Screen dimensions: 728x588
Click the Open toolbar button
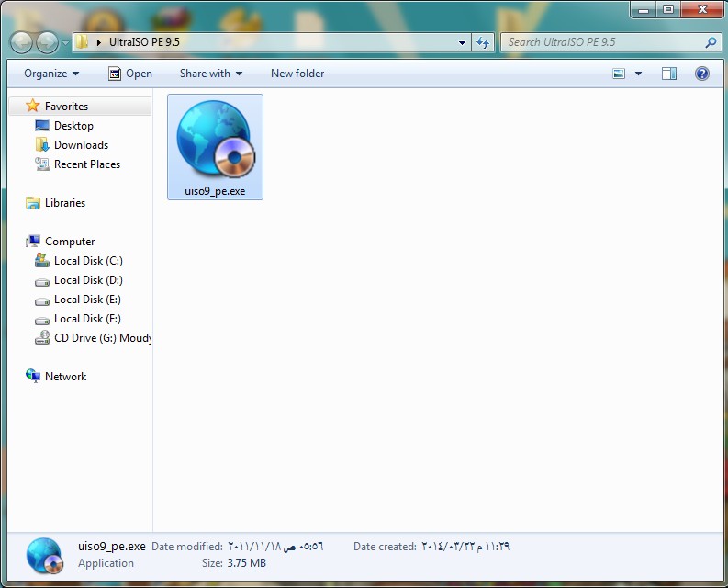pos(130,73)
